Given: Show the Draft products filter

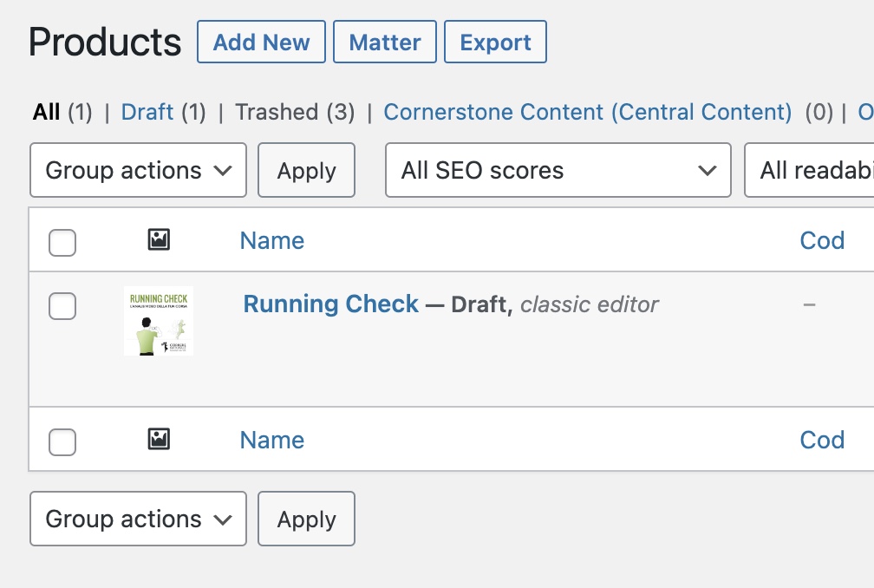Looking at the screenshot, I should 147,112.
